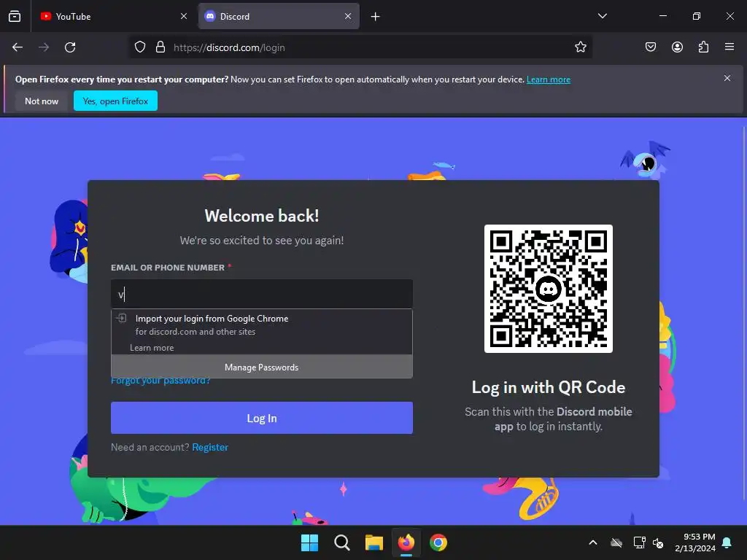Viewport: 747px width, 560px height.
Task: Open a new tab with plus button
Action: click(376, 17)
